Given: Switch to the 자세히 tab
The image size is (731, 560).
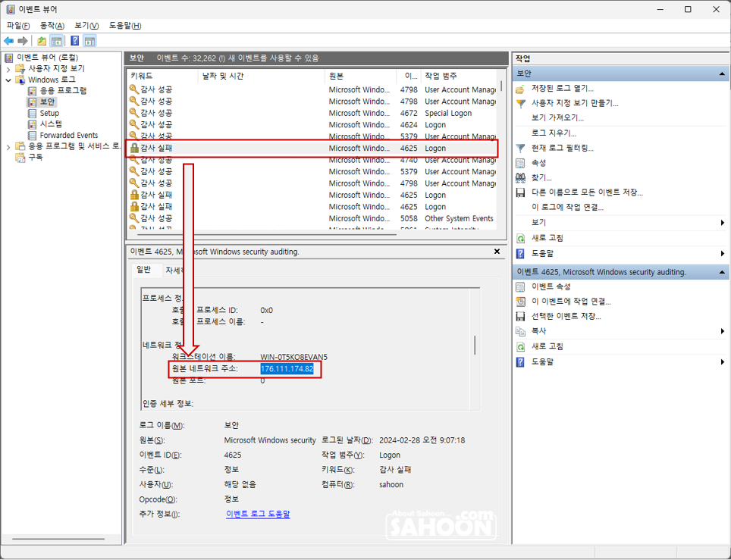Looking at the screenshot, I should [174, 270].
